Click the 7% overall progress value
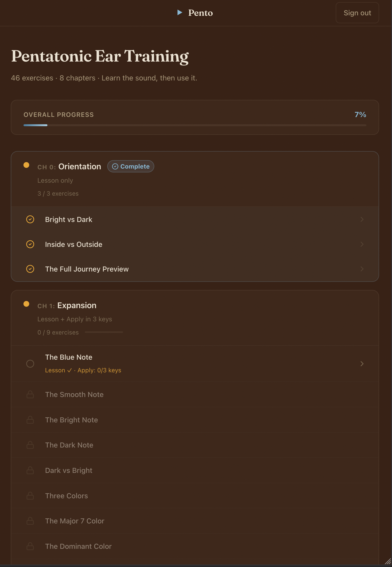392x567 pixels. (x=360, y=115)
